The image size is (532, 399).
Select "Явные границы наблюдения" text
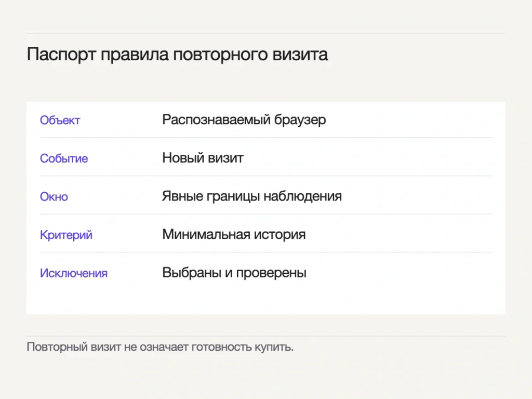click(x=252, y=196)
